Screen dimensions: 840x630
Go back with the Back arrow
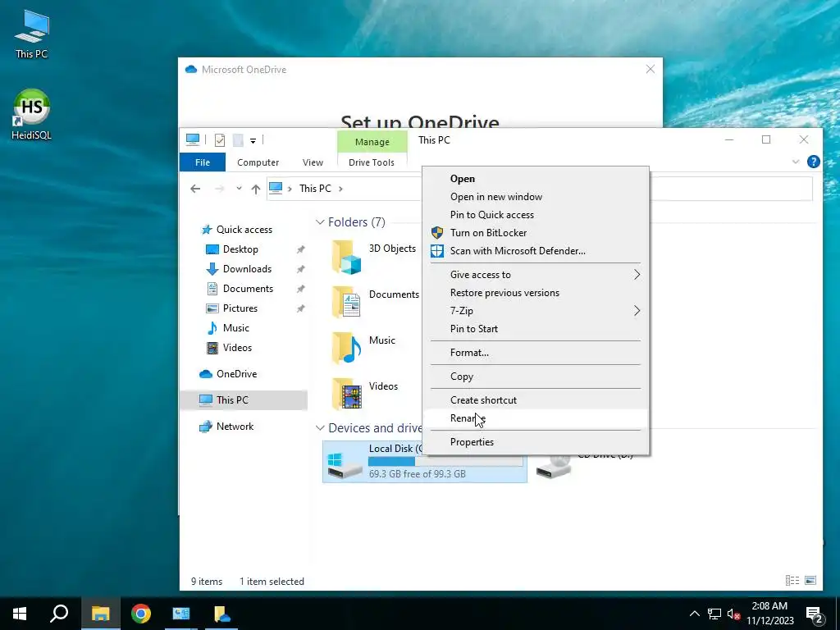195,189
